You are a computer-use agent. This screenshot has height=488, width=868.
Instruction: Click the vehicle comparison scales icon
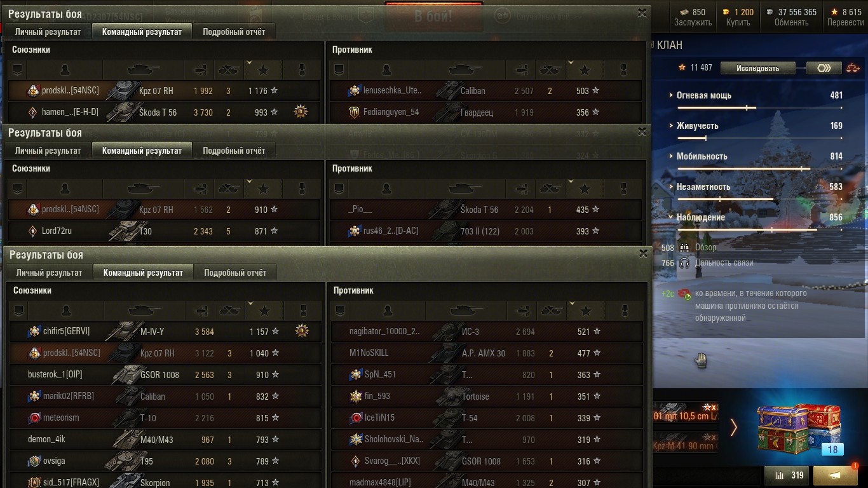click(x=853, y=68)
